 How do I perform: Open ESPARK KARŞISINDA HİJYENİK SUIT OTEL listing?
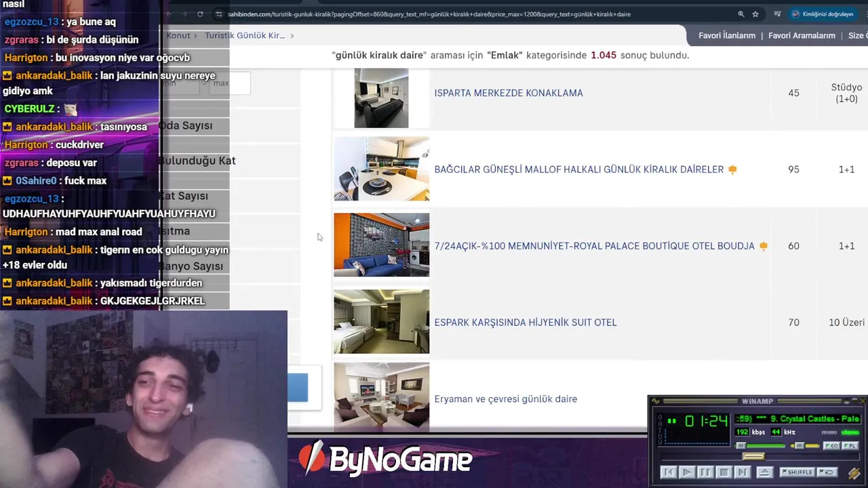pos(526,323)
